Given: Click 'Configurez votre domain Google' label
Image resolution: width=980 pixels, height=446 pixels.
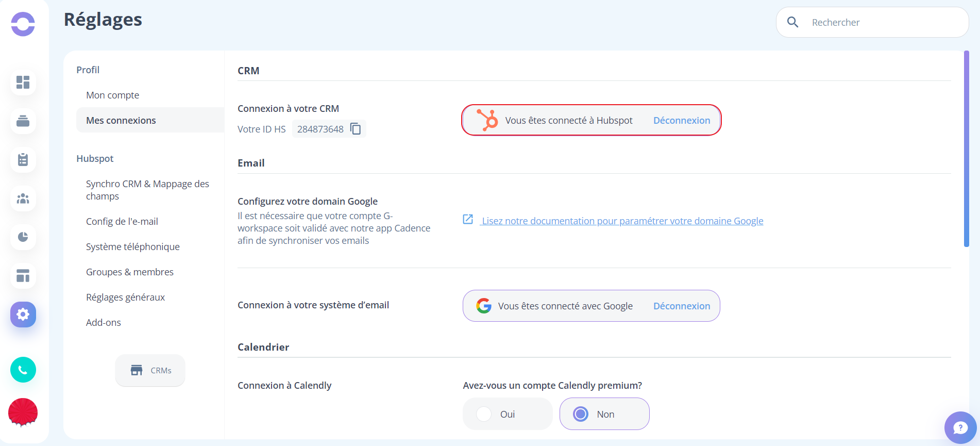Looking at the screenshot, I should [x=308, y=201].
